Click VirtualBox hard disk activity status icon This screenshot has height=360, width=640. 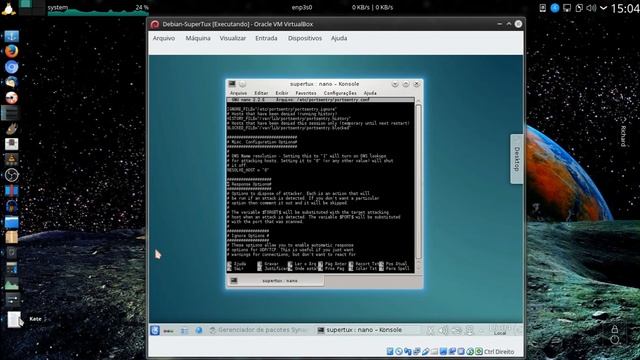tap(390, 351)
